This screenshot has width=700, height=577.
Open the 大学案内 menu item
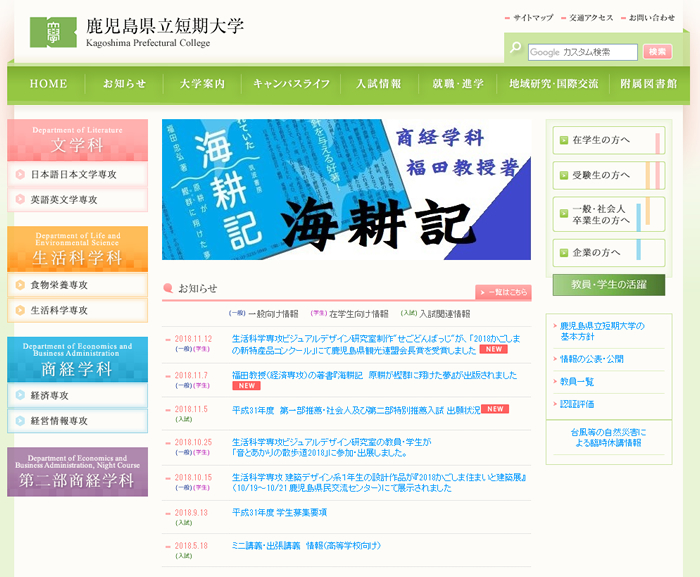pyautogui.click(x=202, y=84)
